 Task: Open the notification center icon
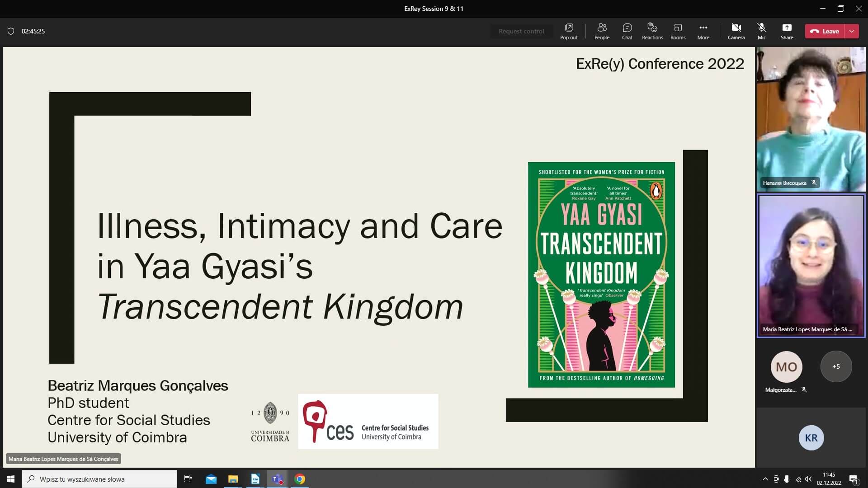tap(854, 479)
